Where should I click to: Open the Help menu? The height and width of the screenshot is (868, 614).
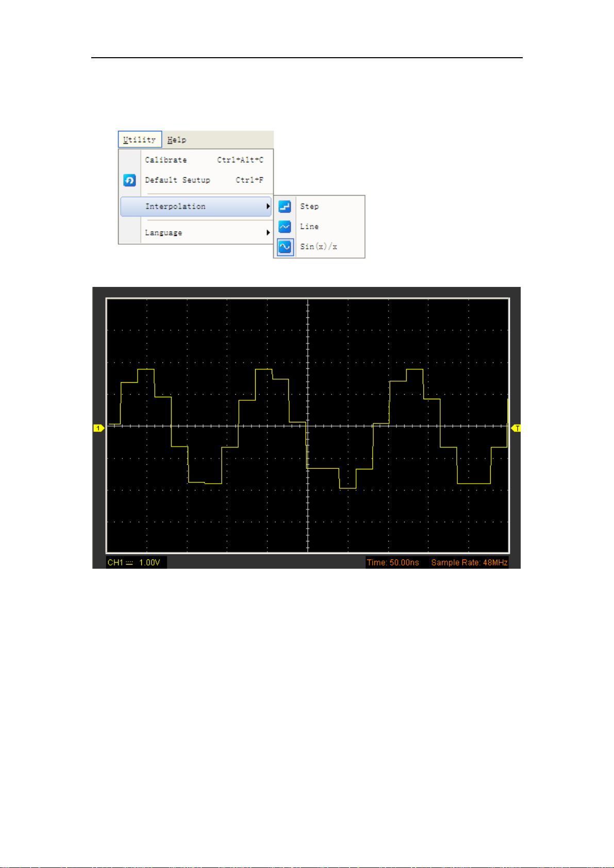click(x=176, y=140)
